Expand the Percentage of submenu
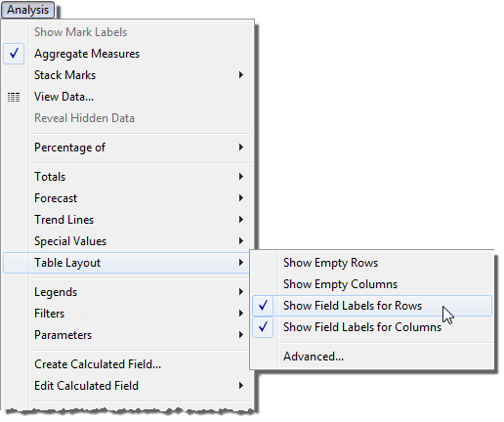The height and width of the screenshot is (422, 504). (x=241, y=148)
